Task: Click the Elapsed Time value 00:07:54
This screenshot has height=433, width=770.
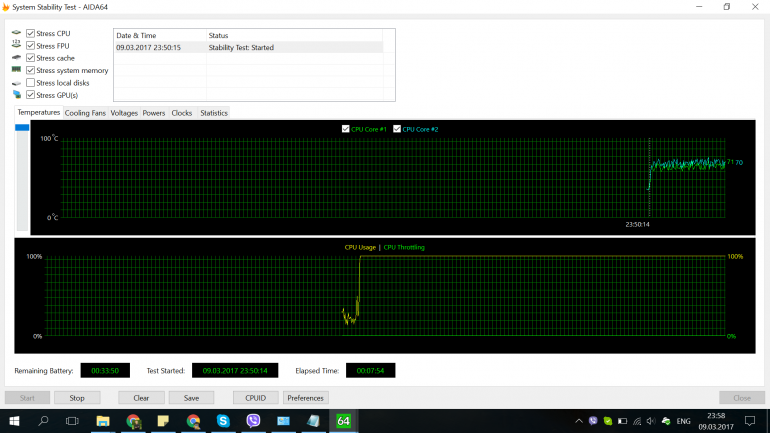Action: click(370, 371)
